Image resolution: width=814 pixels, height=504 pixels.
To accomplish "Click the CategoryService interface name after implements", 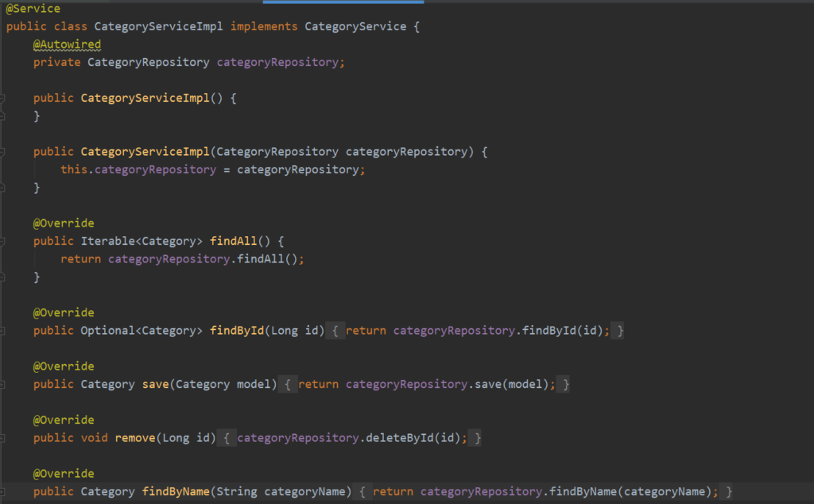I will pyautogui.click(x=355, y=27).
